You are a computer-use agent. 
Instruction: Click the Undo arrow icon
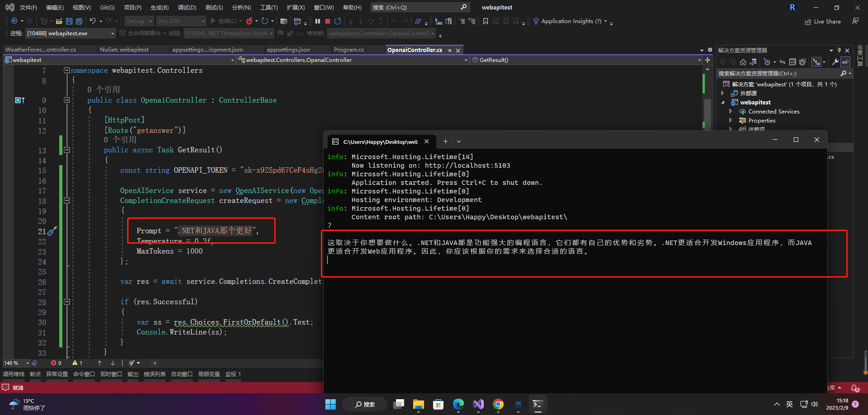(93, 21)
